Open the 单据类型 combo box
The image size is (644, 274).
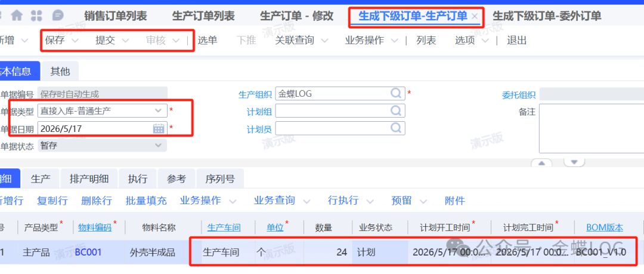[x=103, y=110]
